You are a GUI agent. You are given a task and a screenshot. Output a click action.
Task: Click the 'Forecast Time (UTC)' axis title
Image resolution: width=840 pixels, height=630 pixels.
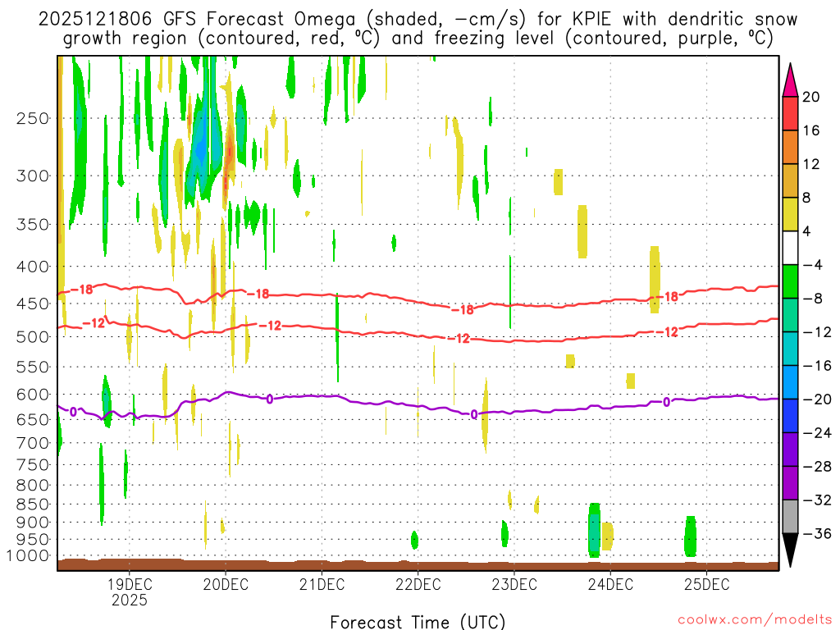[x=418, y=622]
